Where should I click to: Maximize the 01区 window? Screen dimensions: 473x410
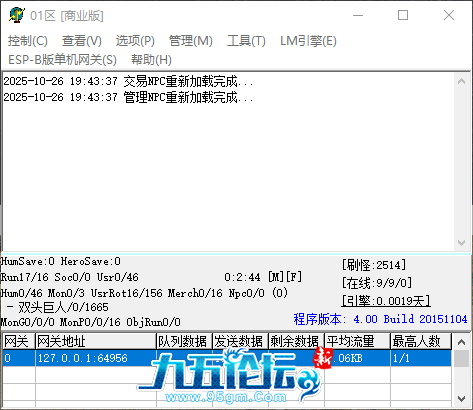tap(403, 15)
